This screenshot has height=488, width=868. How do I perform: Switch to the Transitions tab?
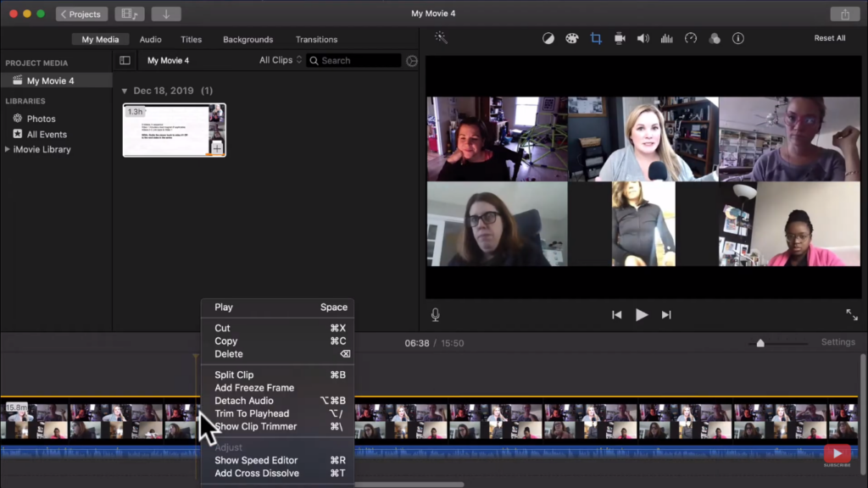click(x=317, y=39)
